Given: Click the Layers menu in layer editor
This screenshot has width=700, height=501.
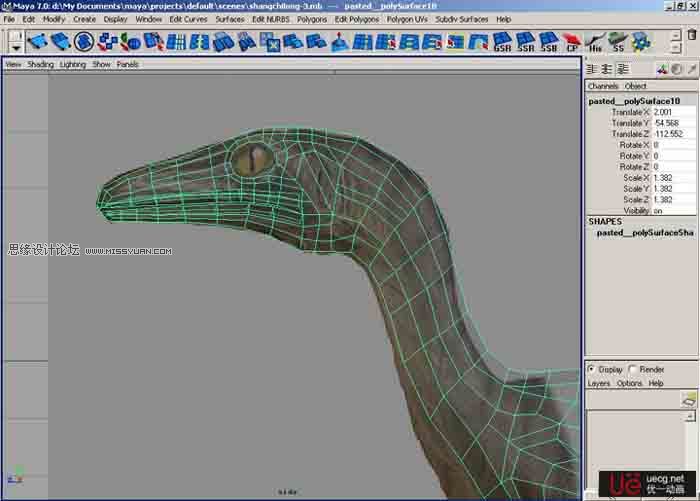Looking at the screenshot, I should tap(598, 383).
